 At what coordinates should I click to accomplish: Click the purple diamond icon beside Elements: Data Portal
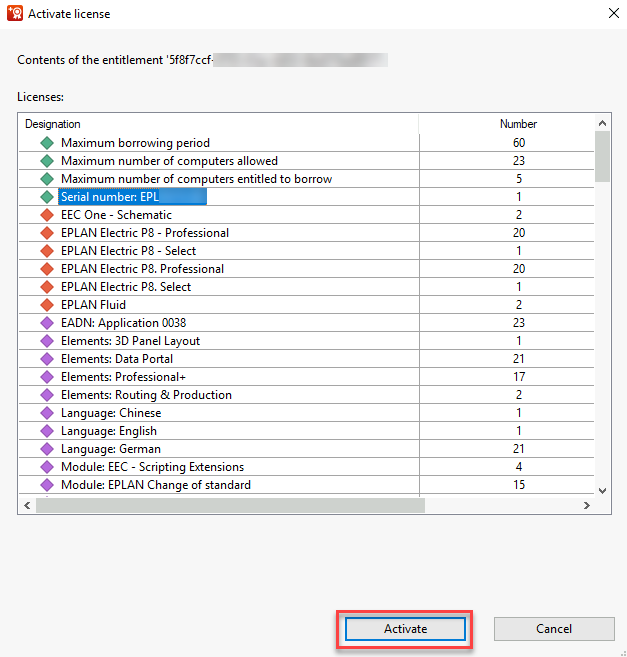pos(46,359)
